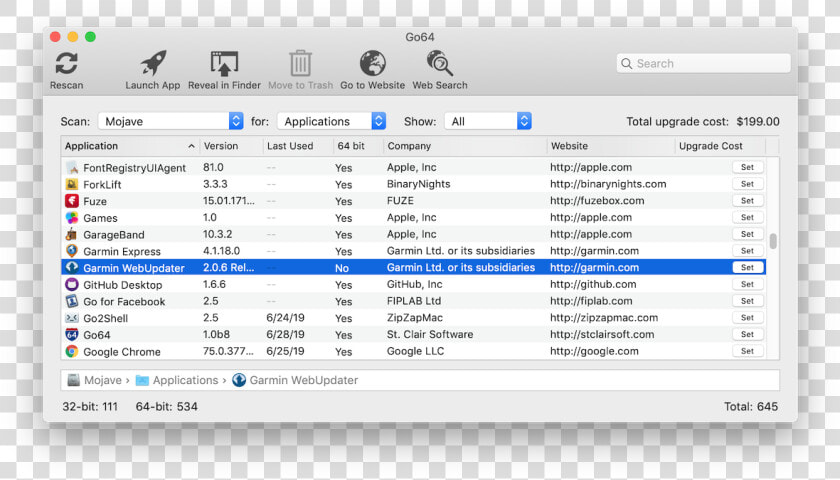Click the Go64 app icon in list
840x480 pixels.
(x=72, y=335)
